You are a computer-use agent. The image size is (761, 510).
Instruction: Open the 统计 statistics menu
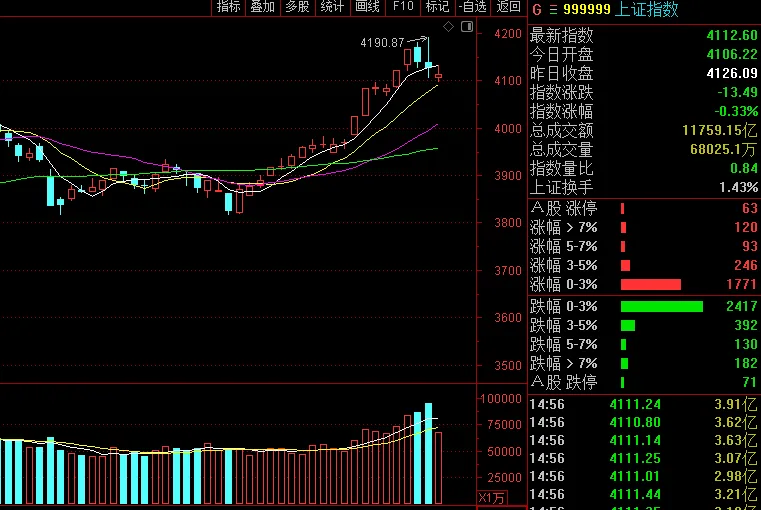(x=332, y=7)
